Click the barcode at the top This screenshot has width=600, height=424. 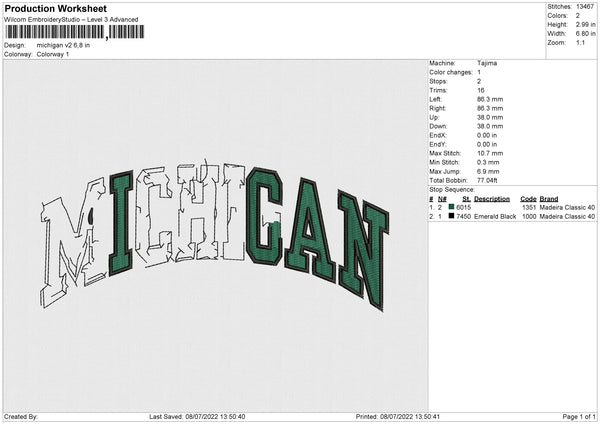(75, 32)
